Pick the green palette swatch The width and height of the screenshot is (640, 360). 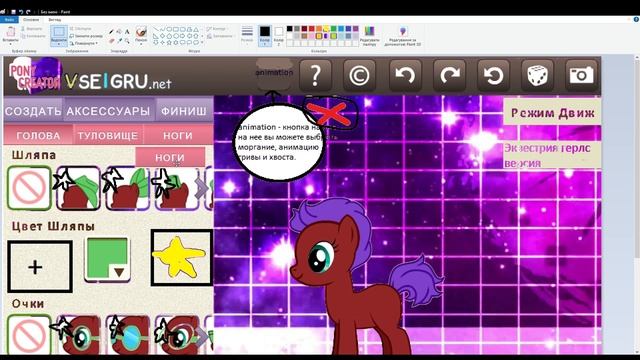(333, 29)
